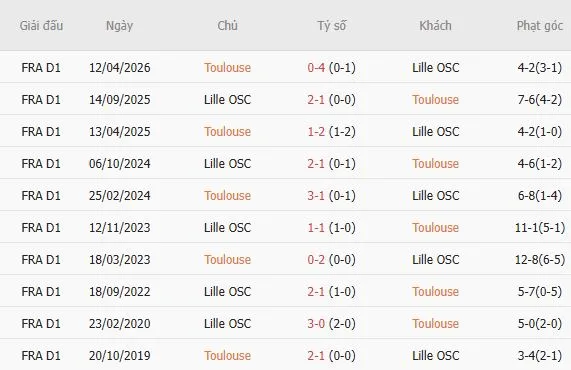571x370 pixels.
Task: Open Lille OSC guest on 25/02/2024
Action: coord(436,196)
